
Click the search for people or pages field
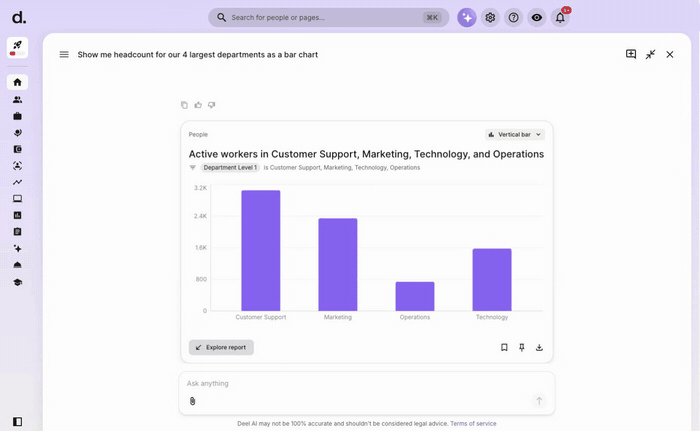point(329,17)
